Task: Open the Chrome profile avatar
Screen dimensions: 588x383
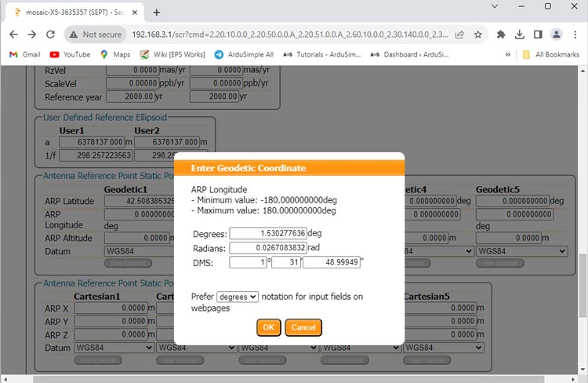Action: (556, 35)
